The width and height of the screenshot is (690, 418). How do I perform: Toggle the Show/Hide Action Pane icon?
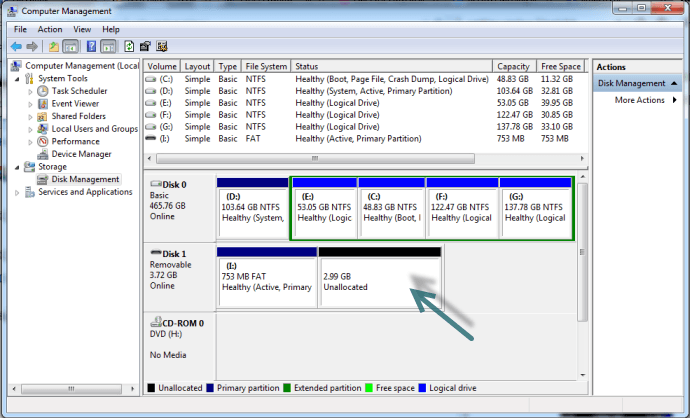pyautogui.click(x=108, y=46)
